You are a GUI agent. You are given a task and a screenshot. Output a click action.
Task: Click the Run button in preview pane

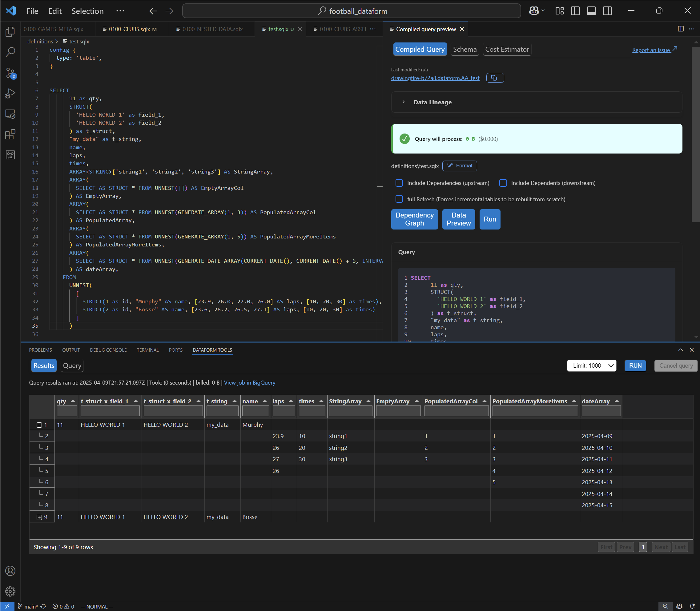pos(490,219)
